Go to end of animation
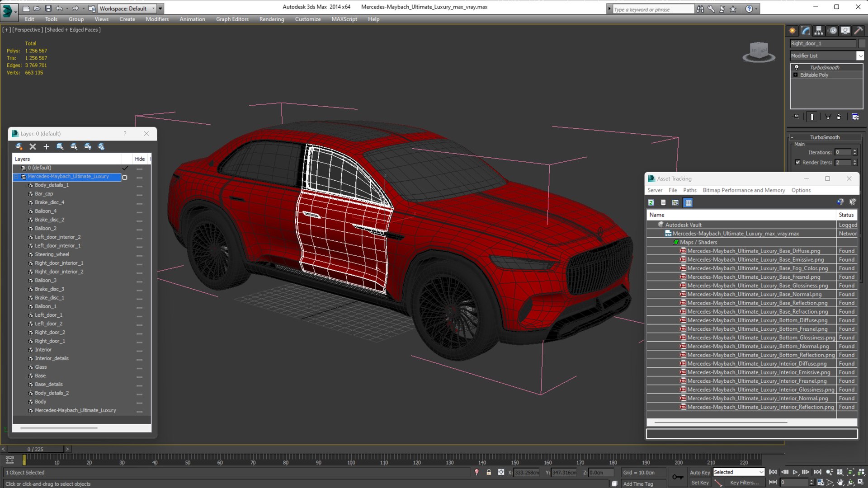The height and width of the screenshot is (488, 868). [817, 472]
